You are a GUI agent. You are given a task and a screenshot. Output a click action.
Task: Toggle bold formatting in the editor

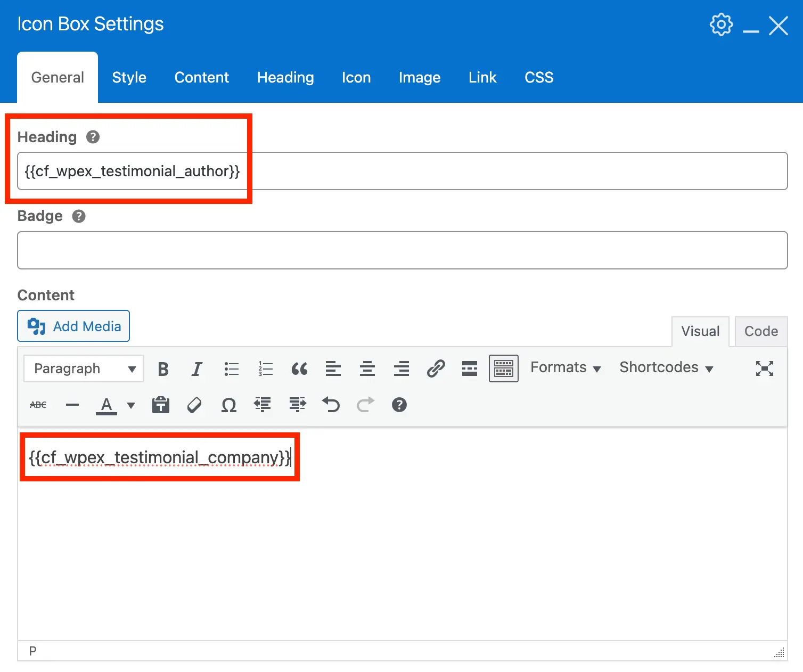click(x=163, y=368)
